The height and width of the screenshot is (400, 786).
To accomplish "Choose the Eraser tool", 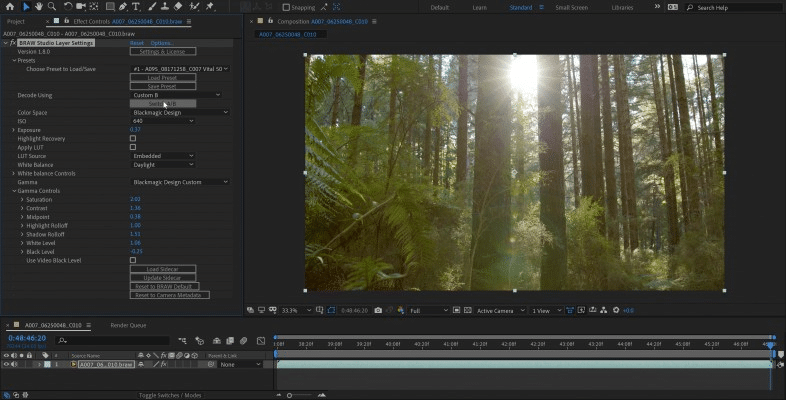I will 176,7.
